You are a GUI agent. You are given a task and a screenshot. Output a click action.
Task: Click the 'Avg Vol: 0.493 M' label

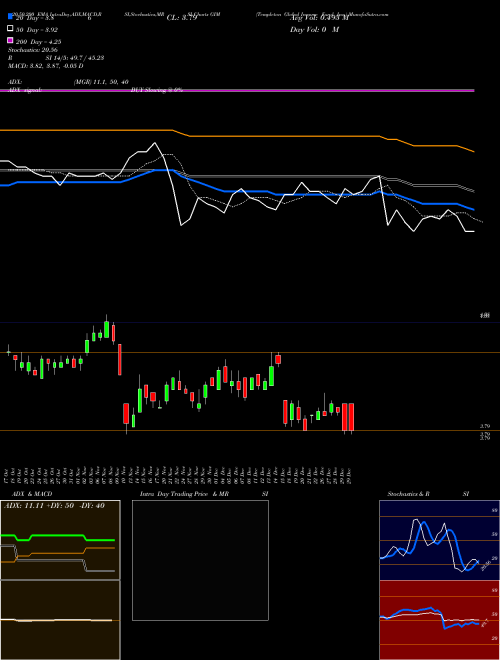[319, 18]
